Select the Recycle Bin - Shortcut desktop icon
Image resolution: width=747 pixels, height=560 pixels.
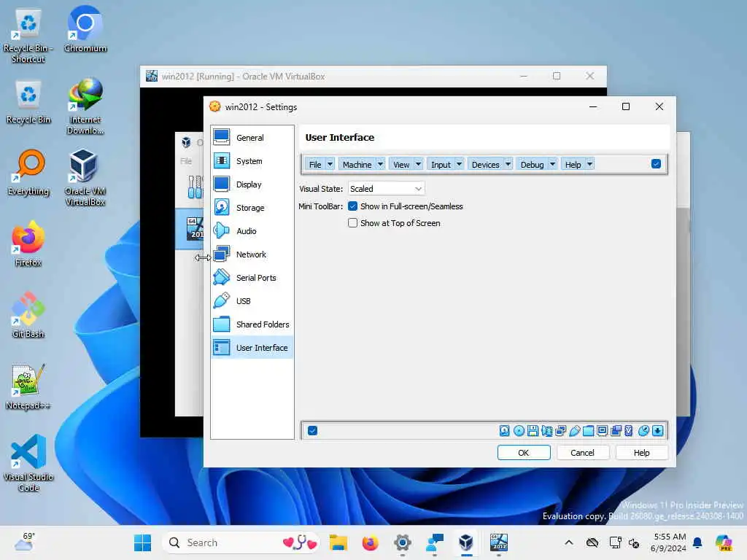pyautogui.click(x=28, y=35)
